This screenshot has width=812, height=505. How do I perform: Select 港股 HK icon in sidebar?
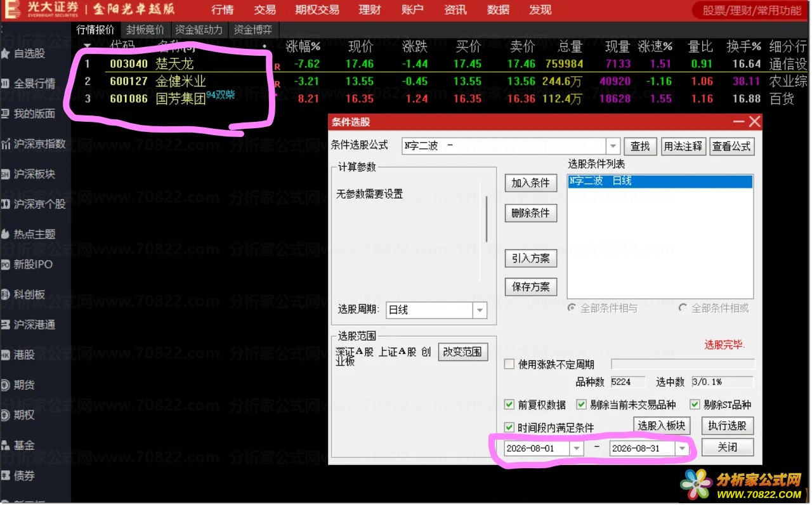5,355
